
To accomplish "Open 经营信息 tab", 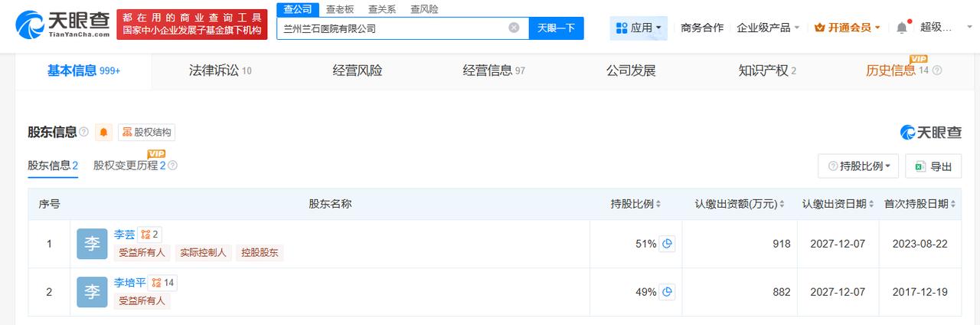I will point(494,71).
